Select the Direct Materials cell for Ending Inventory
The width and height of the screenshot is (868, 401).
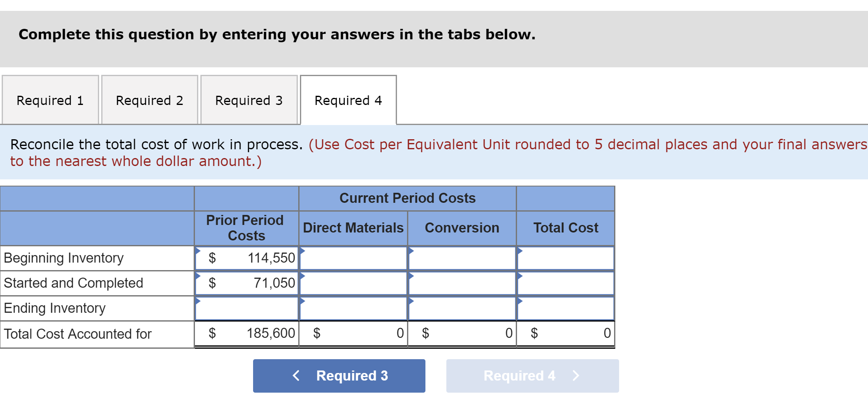353,308
